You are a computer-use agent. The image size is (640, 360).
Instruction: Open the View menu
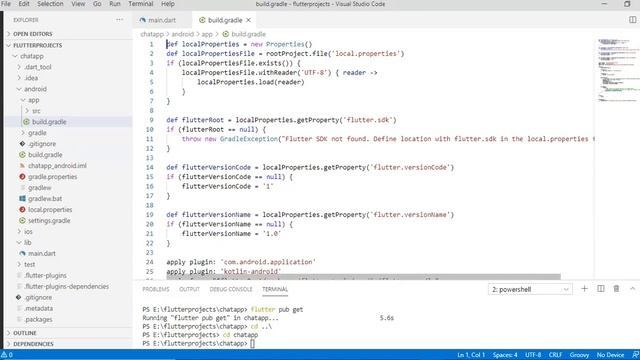[78, 4]
